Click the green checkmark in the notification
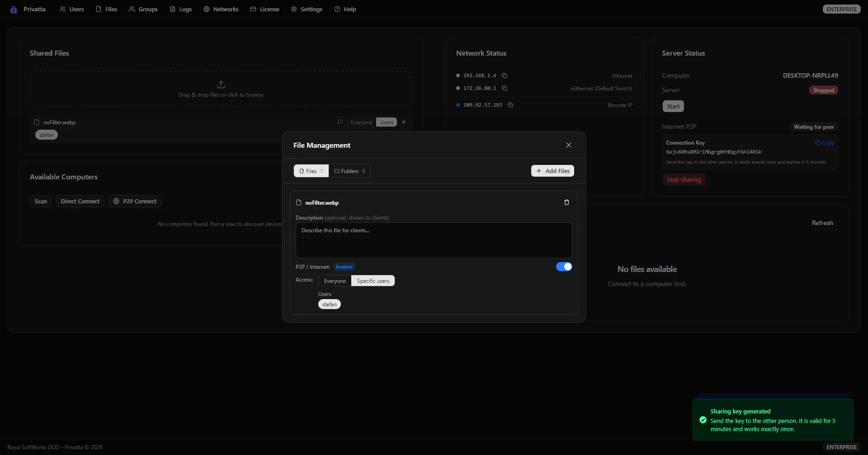Viewport: 868px width, 455px height. click(x=703, y=420)
